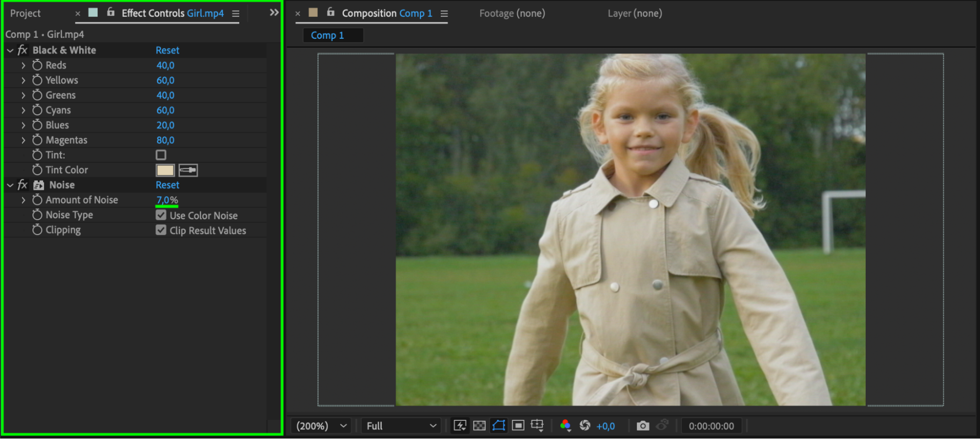Click the Region of Interest icon
Viewport: 980px width, 439px height.
click(x=518, y=426)
